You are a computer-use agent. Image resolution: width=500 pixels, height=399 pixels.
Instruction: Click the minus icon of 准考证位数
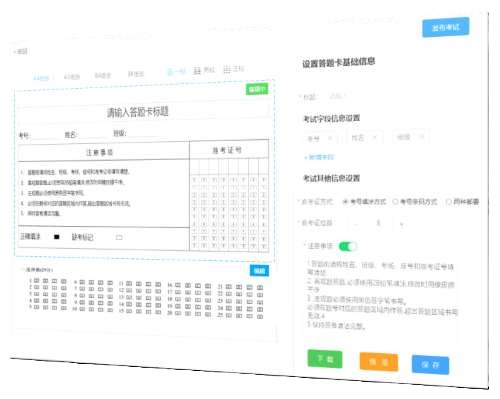pyautogui.click(x=356, y=223)
